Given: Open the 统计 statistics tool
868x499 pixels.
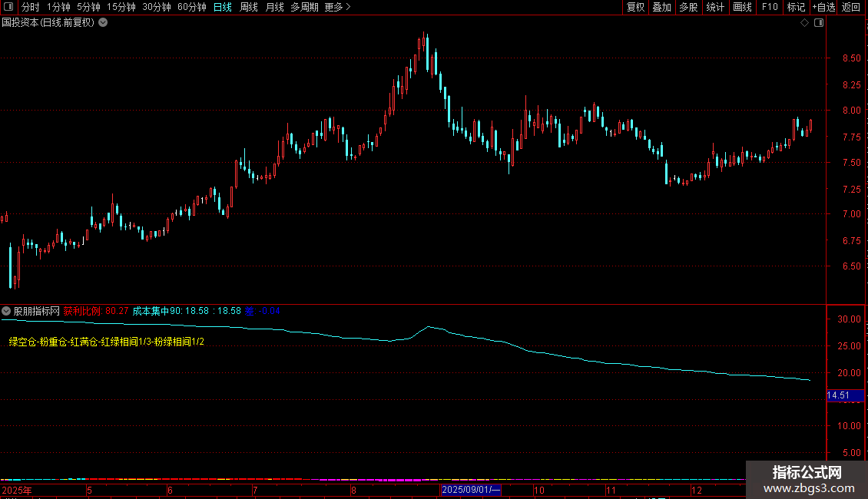Looking at the screenshot, I should point(715,7).
